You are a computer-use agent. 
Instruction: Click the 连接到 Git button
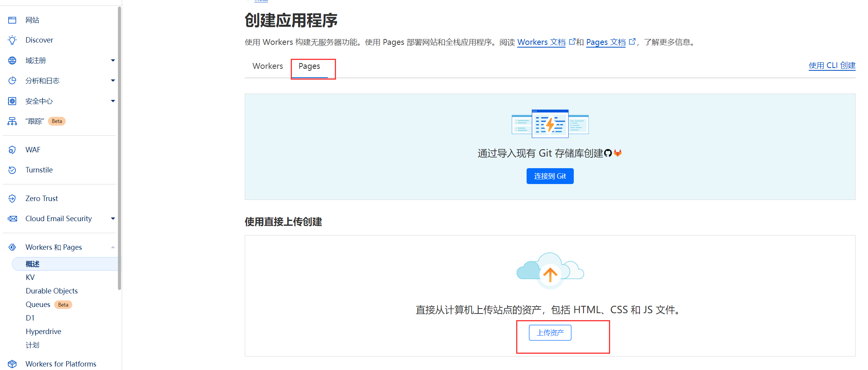pos(550,176)
